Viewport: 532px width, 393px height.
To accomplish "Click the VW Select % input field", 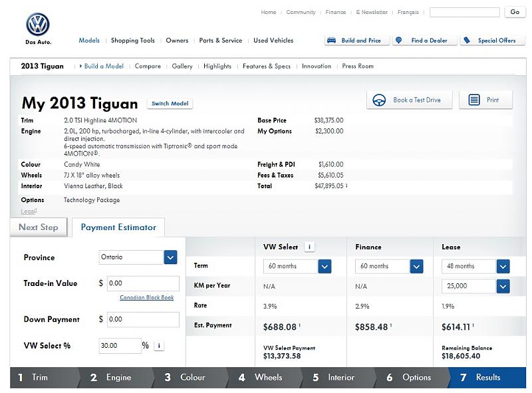I will click(x=120, y=346).
